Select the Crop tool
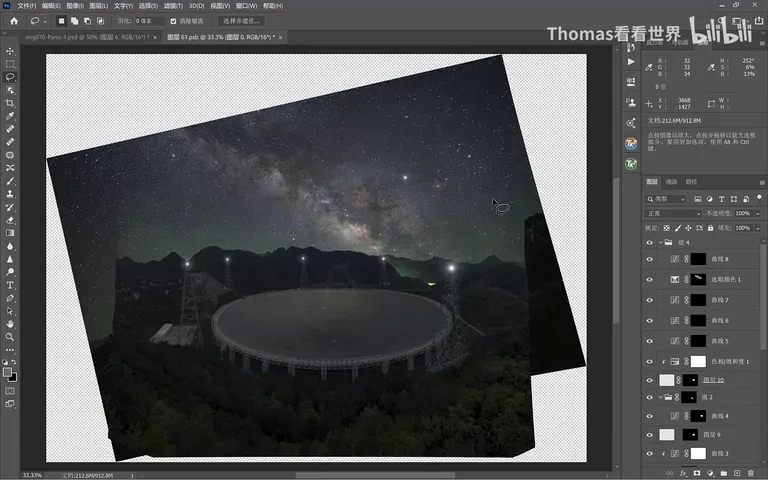 pos(10,103)
